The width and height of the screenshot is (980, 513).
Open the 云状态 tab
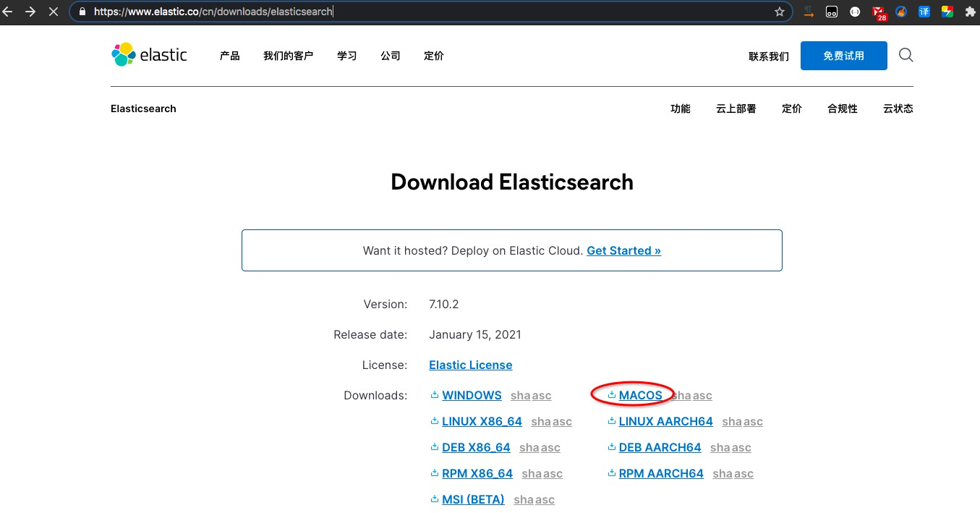(x=898, y=109)
